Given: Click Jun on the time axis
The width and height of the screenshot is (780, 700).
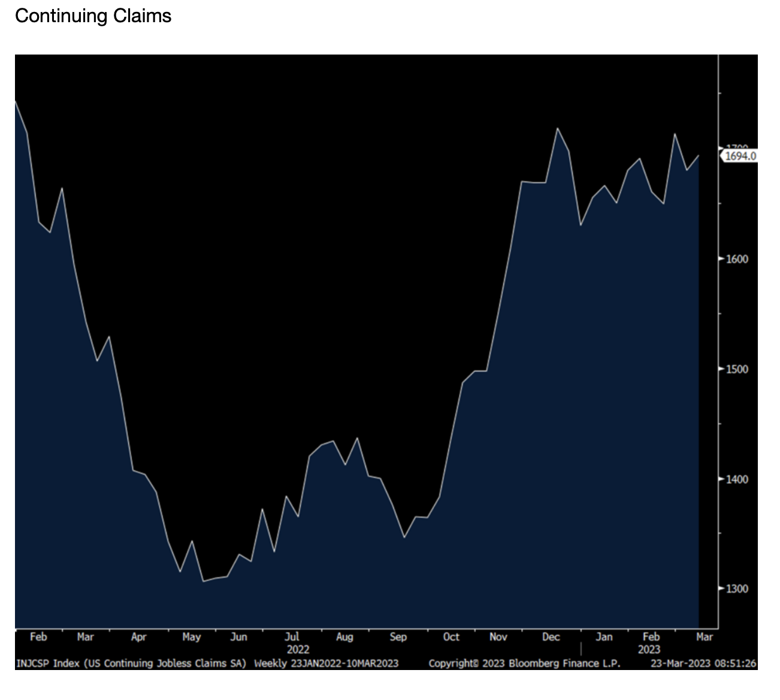Looking at the screenshot, I should click(238, 637).
